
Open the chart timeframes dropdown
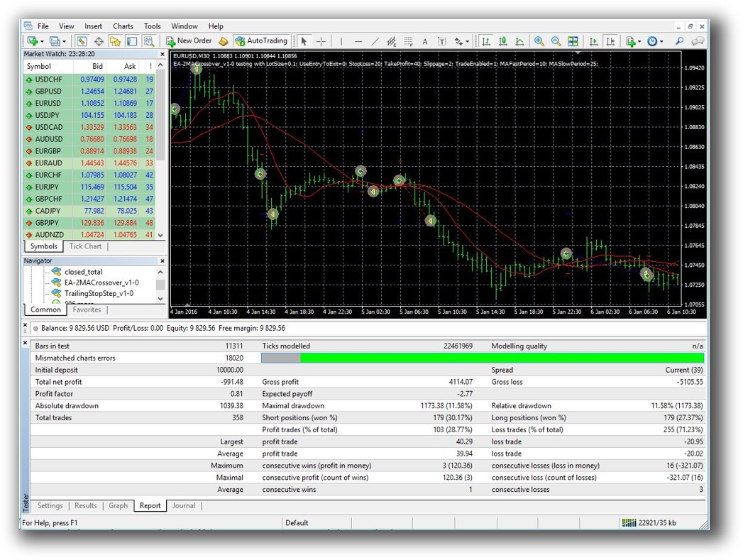662,40
